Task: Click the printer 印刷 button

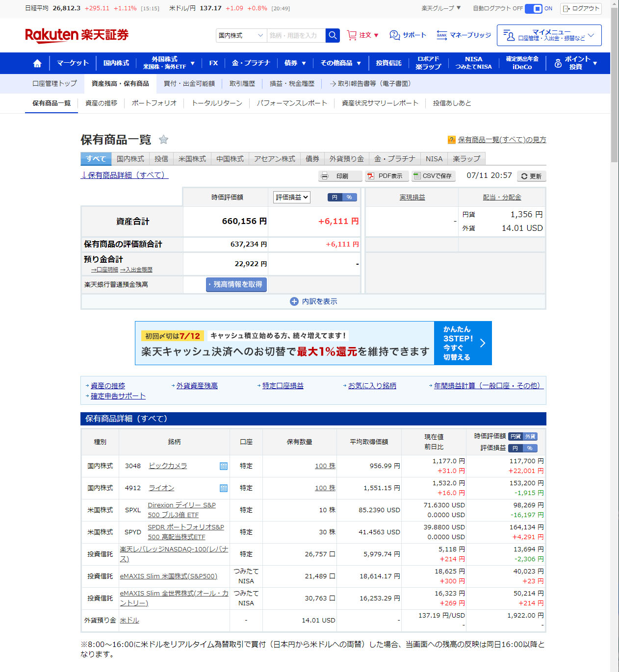Action: click(340, 176)
